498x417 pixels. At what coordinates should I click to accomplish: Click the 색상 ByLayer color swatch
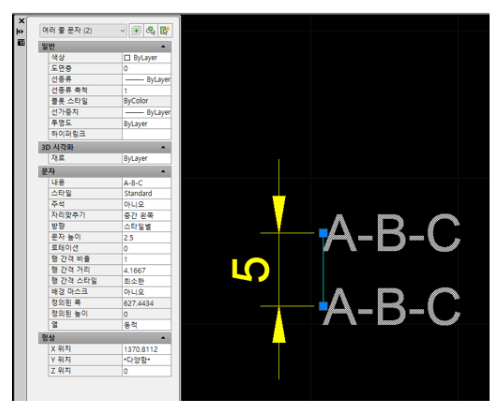coord(127,58)
